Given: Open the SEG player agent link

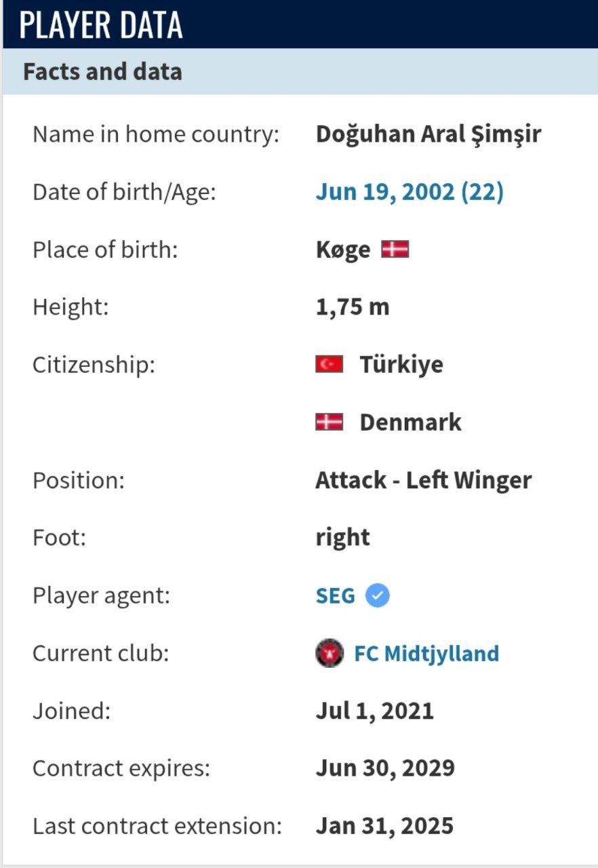Looking at the screenshot, I should (335, 596).
